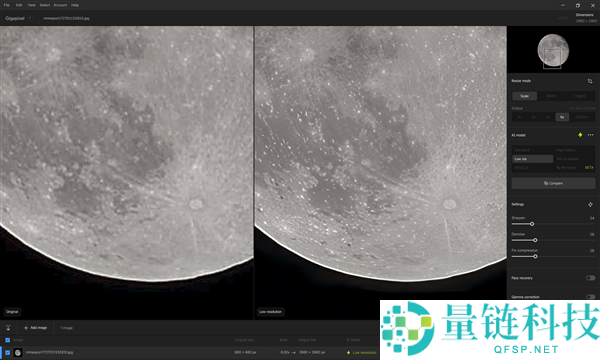Open the Account menu
This screenshot has height=360, width=600.
tap(60, 5)
